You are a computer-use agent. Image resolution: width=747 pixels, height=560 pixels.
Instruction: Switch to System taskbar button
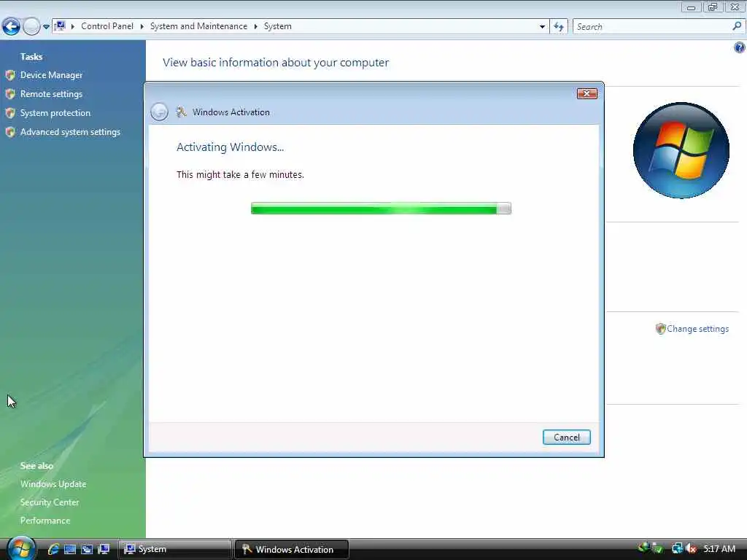[174, 549]
